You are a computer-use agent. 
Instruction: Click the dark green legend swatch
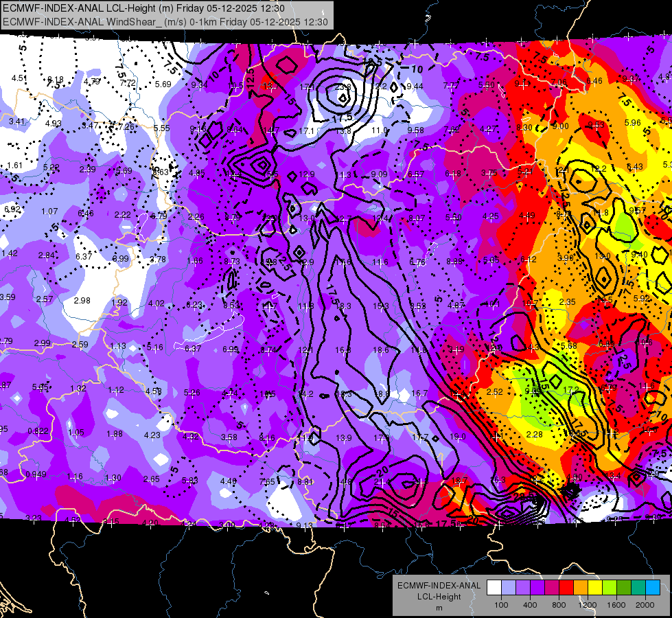(624, 588)
